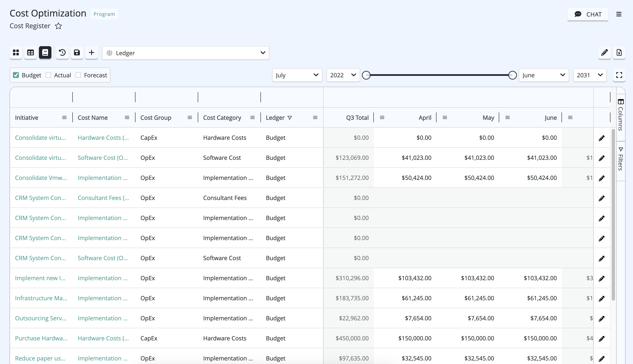Click the save disk icon

pos(77,53)
